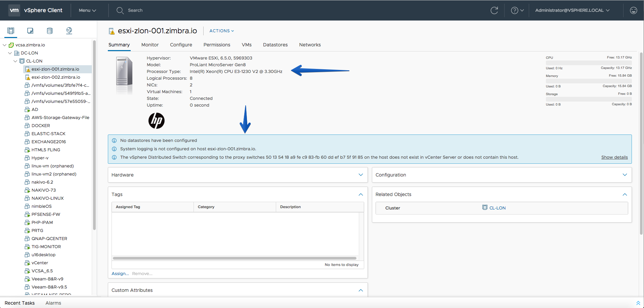
Task: Click the Memory usage bar
Action: point(589,81)
